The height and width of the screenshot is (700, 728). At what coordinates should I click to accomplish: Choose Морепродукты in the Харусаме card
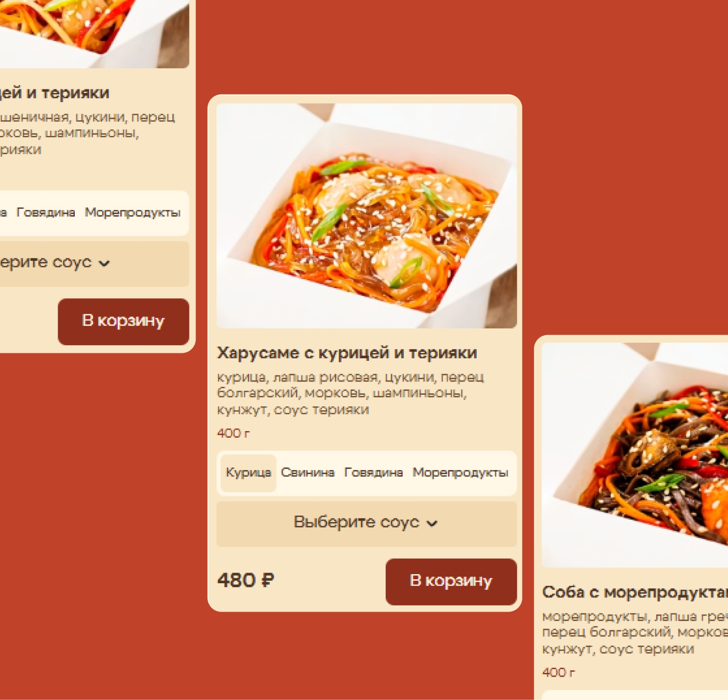461,473
